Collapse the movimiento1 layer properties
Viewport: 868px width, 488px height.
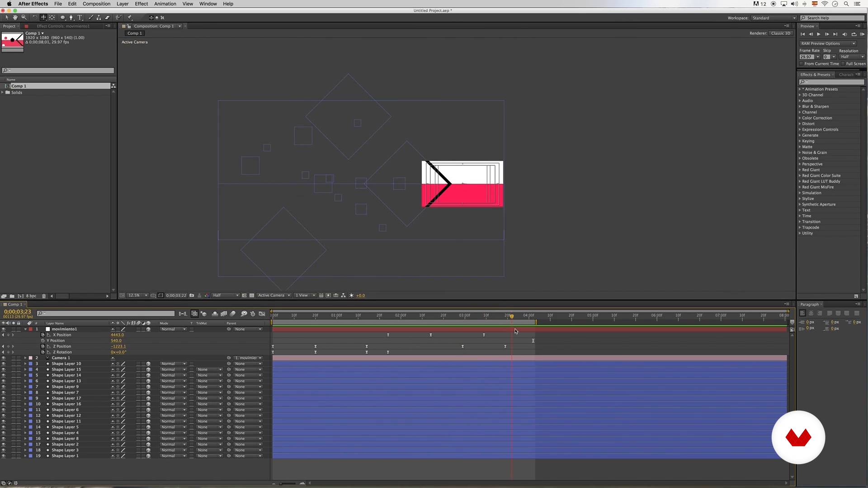coord(25,329)
